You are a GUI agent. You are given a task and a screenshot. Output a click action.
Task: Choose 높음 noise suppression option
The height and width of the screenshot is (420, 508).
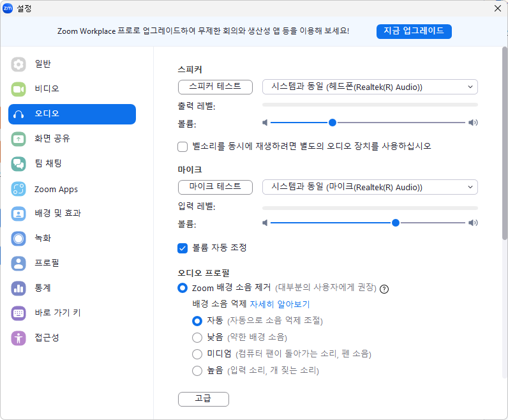click(197, 371)
